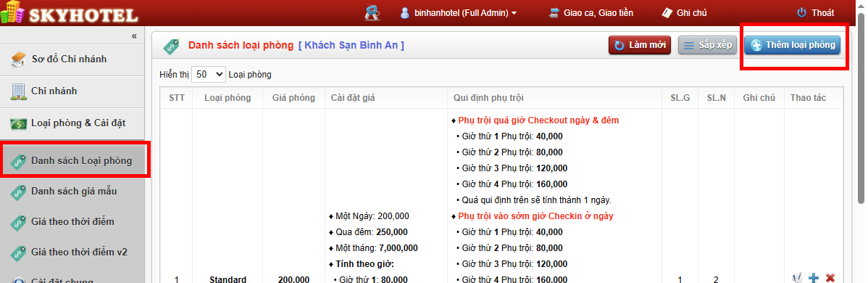The width and height of the screenshot is (868, 283).
Task: Click the robot support icon in header
Action: [x=372, y=12]
